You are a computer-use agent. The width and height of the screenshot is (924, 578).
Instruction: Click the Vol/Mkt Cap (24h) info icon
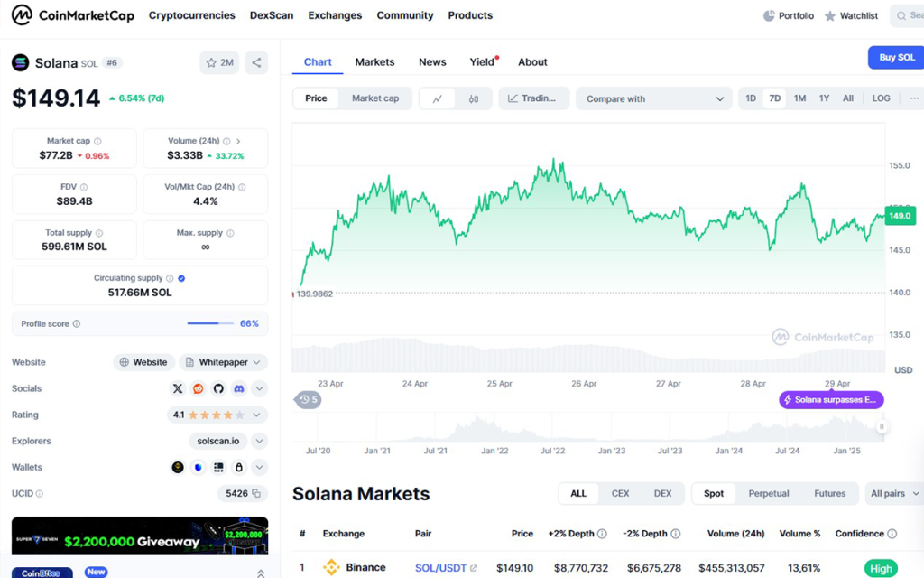tap(242, 188)
